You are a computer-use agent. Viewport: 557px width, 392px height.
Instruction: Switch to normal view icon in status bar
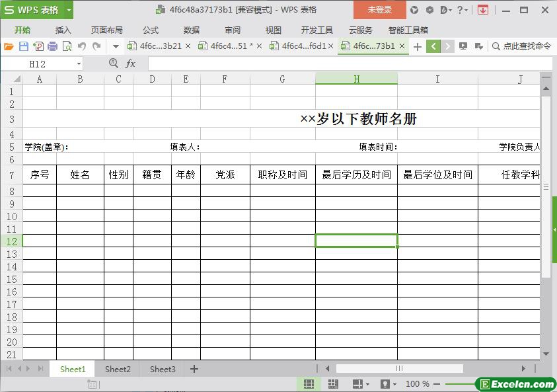[309, 384]
